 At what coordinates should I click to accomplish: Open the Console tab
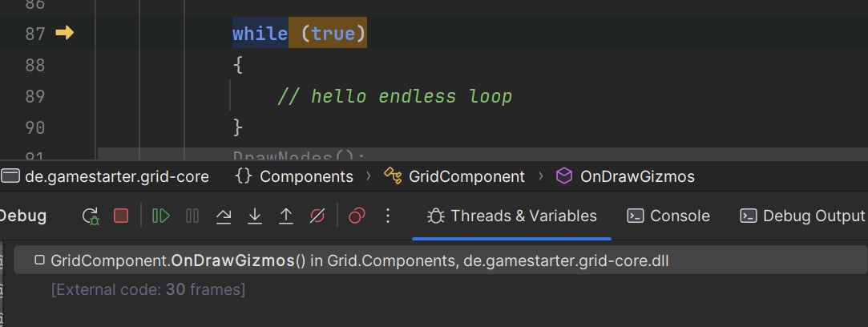[668, 216]
